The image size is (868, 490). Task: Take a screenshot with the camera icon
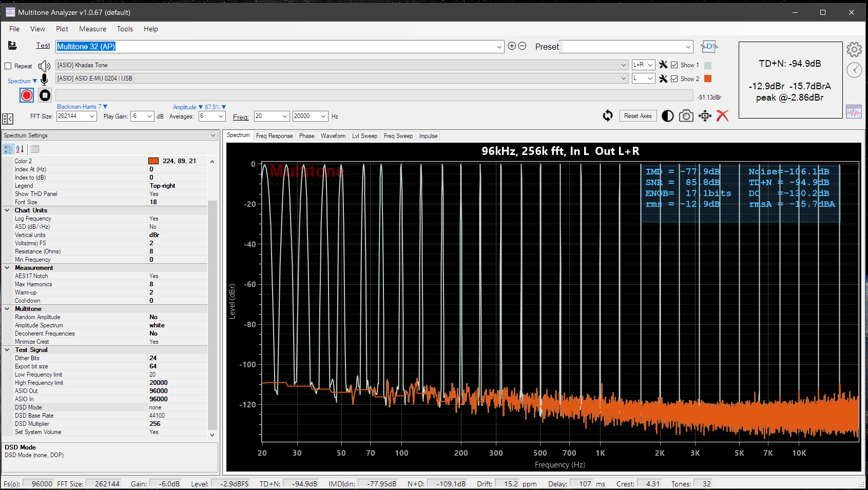(686, 116)
